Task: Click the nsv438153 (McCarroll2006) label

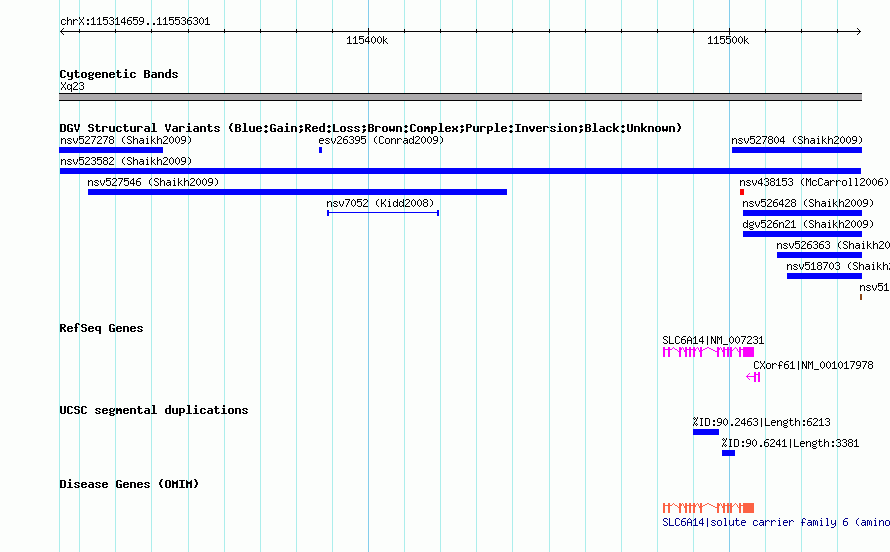Action: 814,182
